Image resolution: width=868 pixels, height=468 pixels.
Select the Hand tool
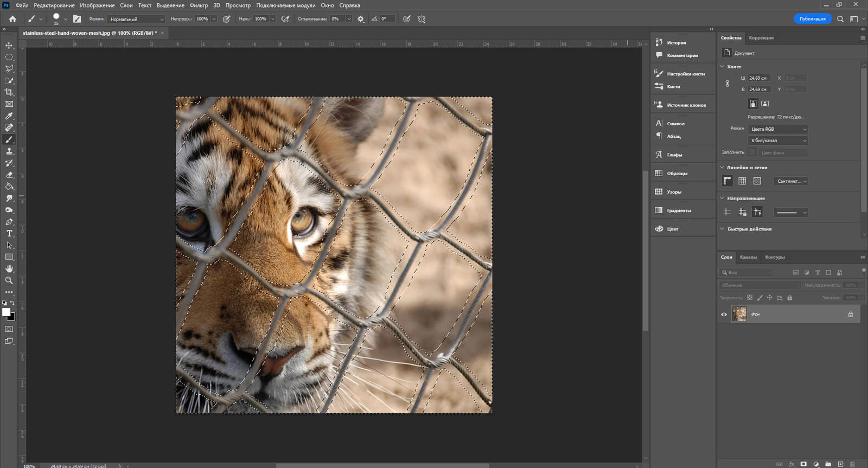pos(9,269)
